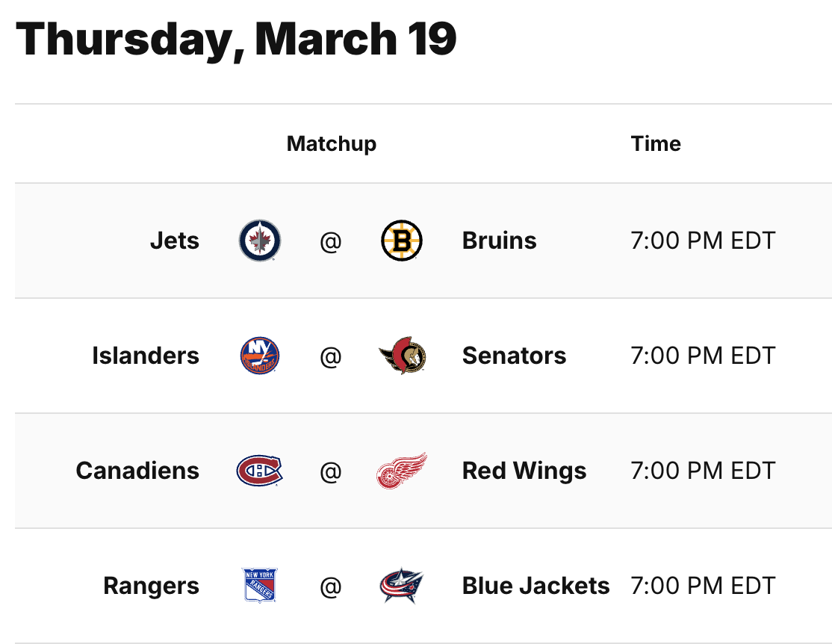The height and width of the screenshot is (644, 832).
Task: Click the Rangers at Blue Jackets game time
Action: 703,586
